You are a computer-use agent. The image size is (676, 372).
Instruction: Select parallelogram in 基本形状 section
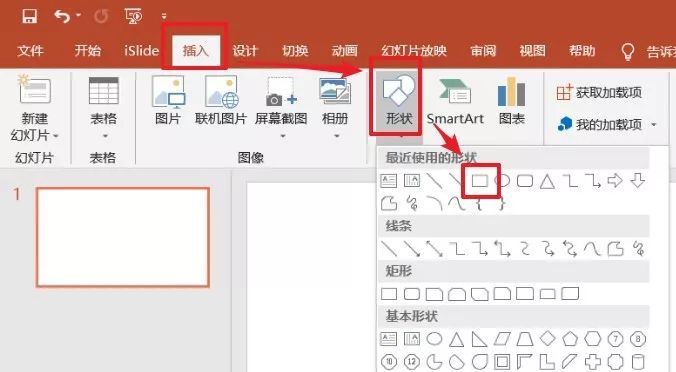502,339
